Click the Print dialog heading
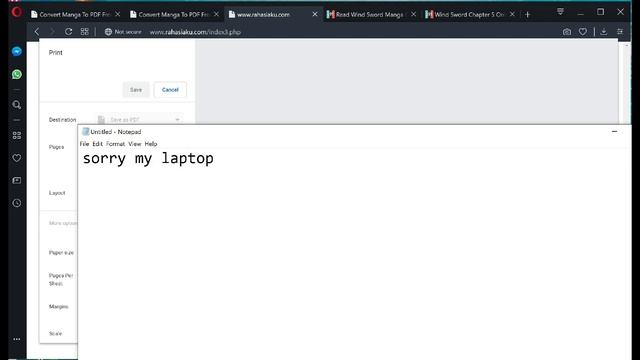 pyautogui.click(x=56, y=53)
